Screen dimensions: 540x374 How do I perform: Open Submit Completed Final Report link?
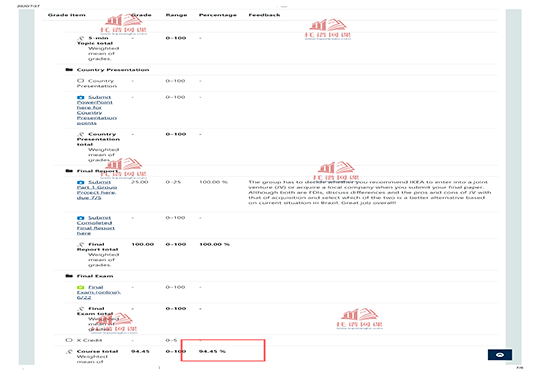pos(96,226)
